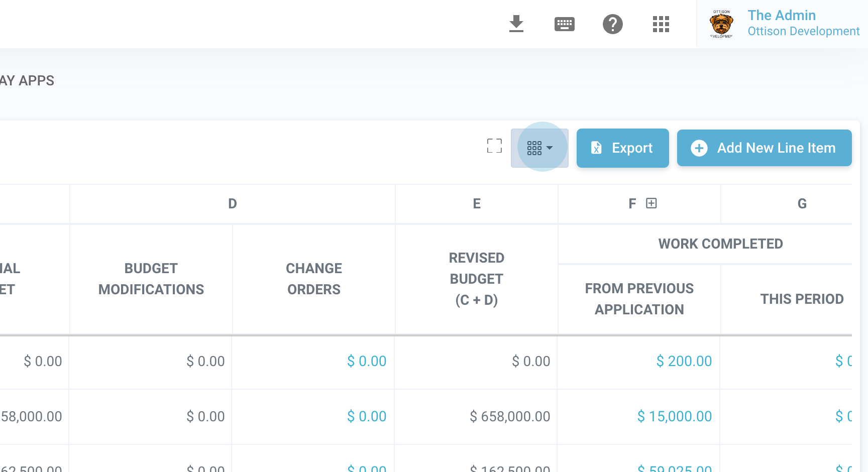Click Add New Line Item

click(x=764, y=148)
